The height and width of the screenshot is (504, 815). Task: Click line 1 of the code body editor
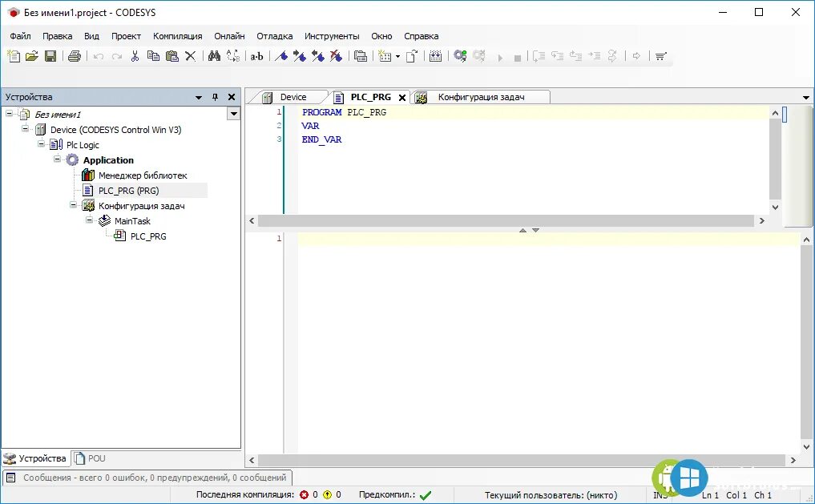[548, 239]
